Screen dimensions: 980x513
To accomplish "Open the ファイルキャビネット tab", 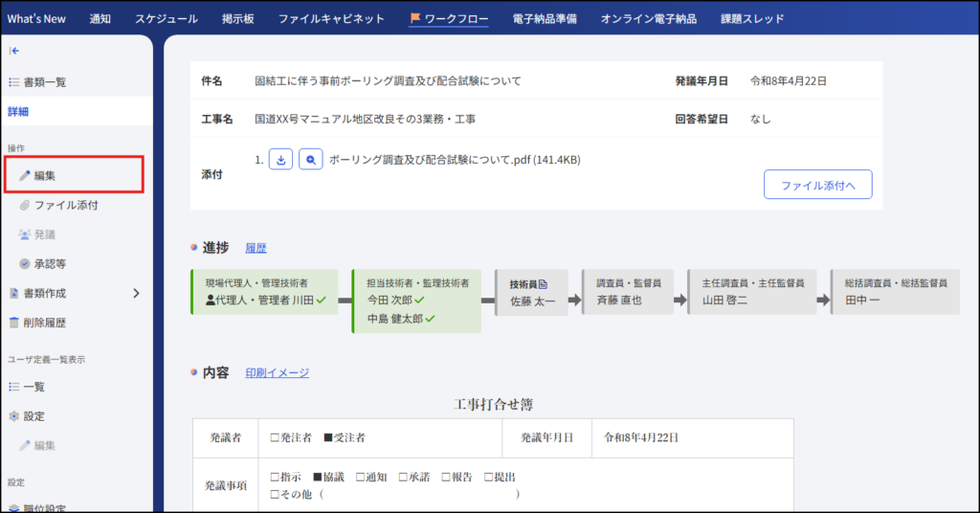I will pos(331,19).
